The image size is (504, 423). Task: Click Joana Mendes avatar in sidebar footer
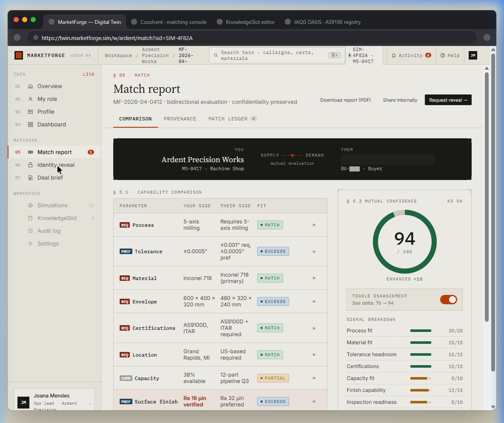point(23,402)
